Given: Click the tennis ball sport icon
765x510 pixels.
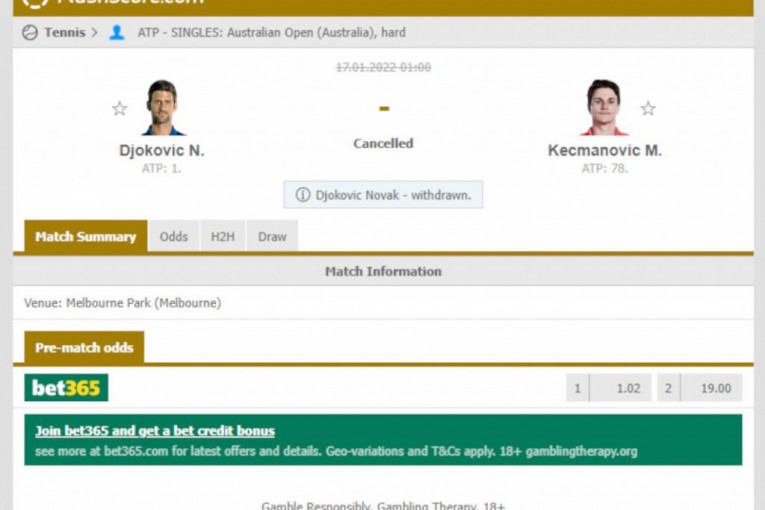Looking at the screenshot, I should (x=29, y=32).
